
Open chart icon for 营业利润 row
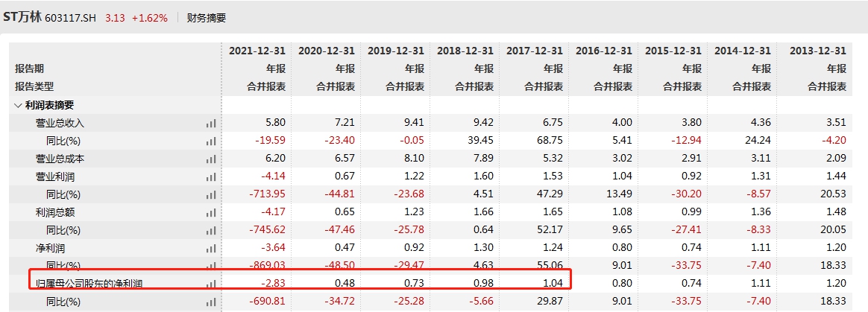[211, 176]
